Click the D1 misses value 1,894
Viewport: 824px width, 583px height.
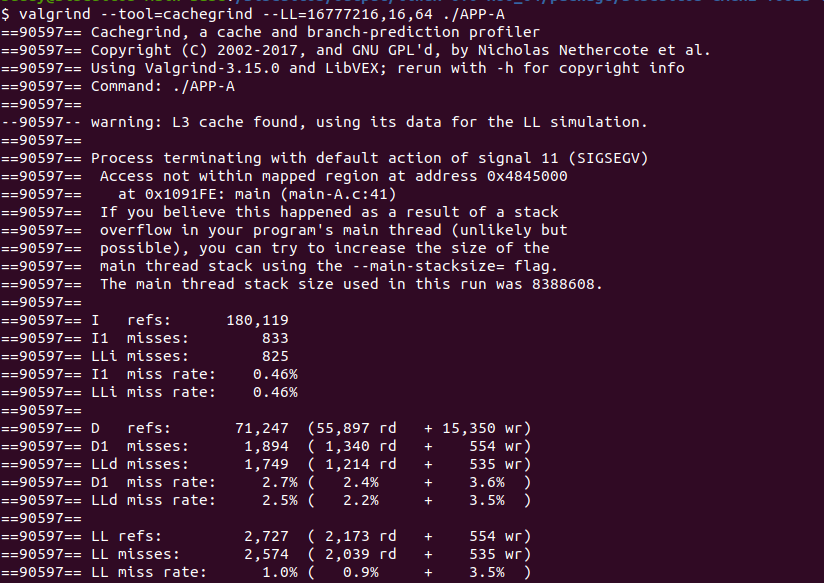[266, 446]
